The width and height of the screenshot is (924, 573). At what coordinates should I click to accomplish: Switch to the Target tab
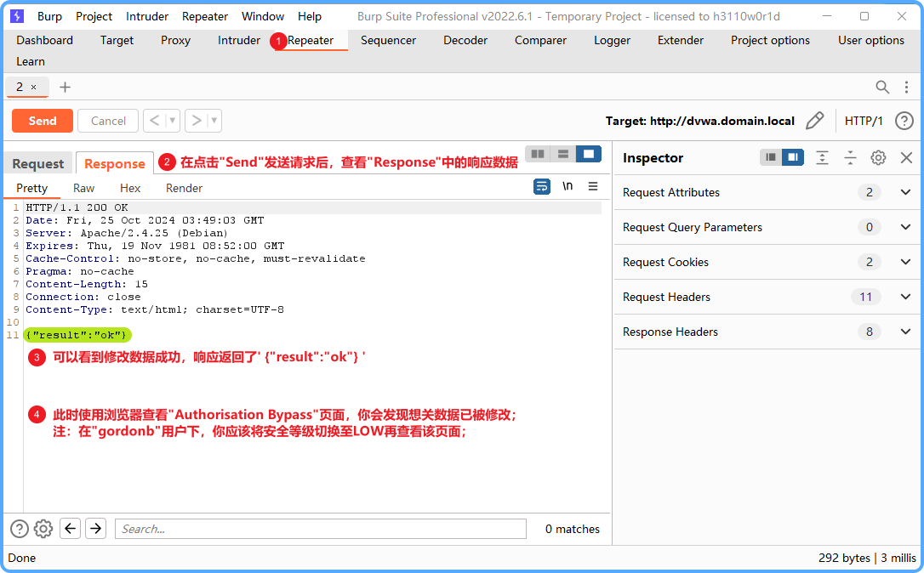[x=117, y=40]
